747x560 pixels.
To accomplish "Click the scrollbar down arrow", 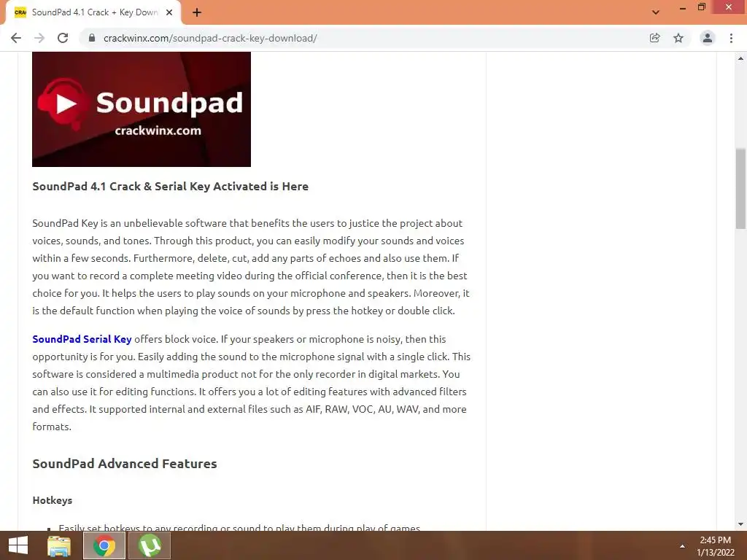I will pyautogui.click(x=741, y=524).
